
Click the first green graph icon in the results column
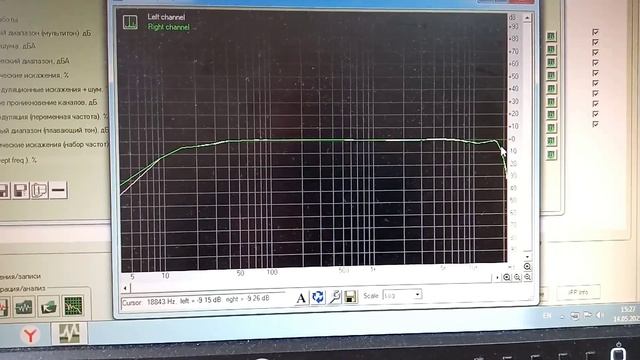pos(551,36)
